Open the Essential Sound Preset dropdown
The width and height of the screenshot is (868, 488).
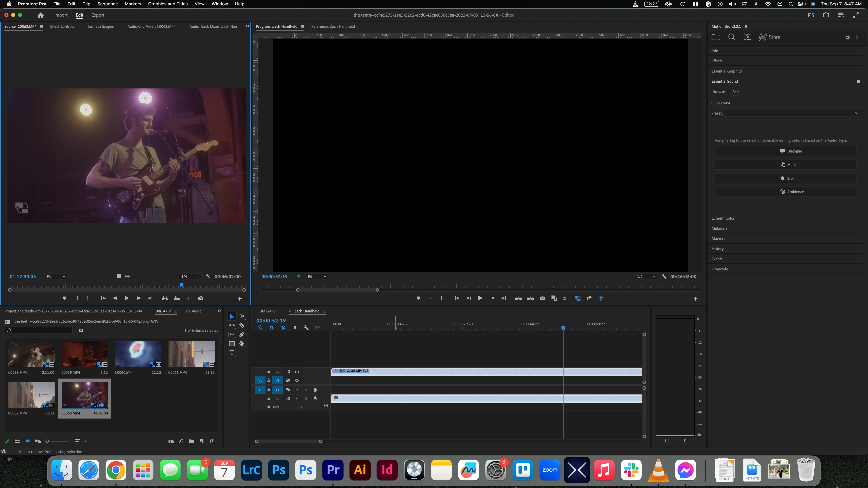pos(792,113)
